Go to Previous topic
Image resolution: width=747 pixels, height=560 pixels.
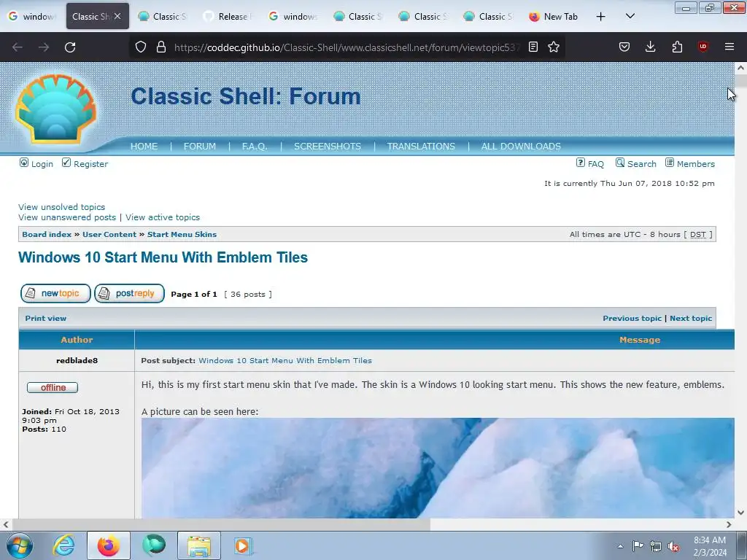tap(632, 318)
